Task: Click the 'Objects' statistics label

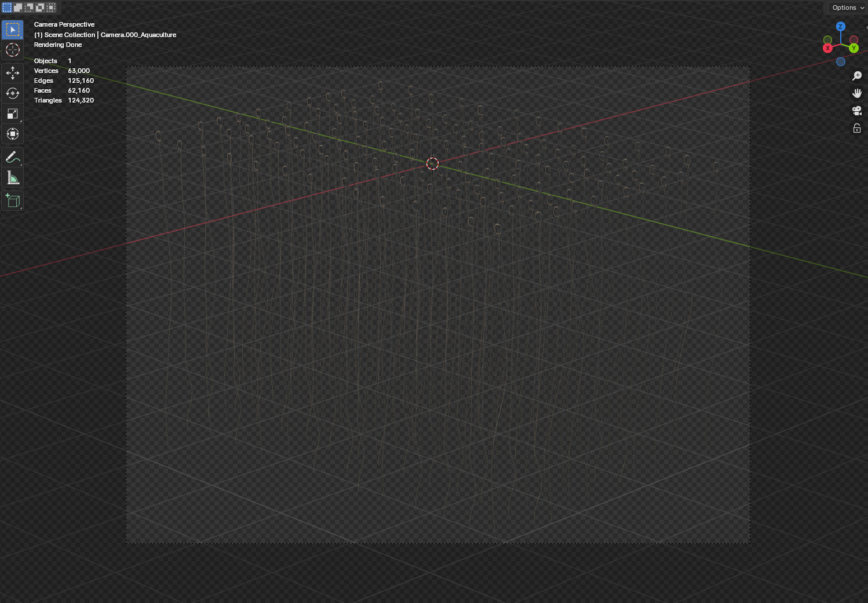Action: [46, 61]
